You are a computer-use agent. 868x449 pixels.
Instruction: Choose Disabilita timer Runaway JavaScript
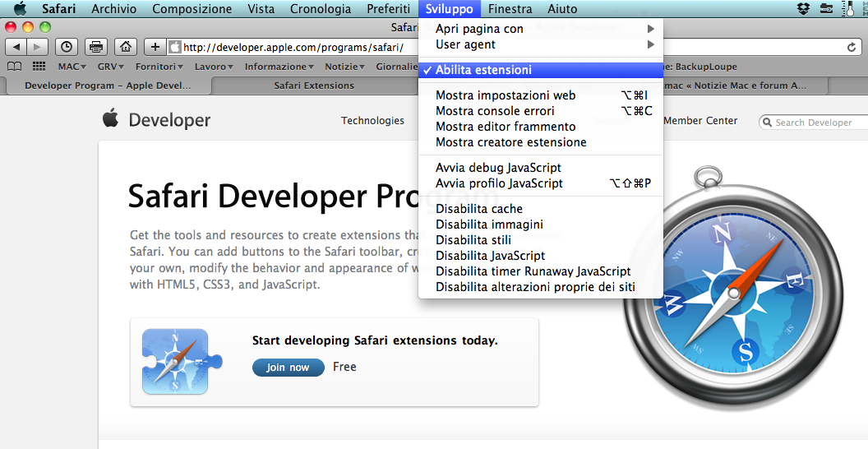[541, 271]
